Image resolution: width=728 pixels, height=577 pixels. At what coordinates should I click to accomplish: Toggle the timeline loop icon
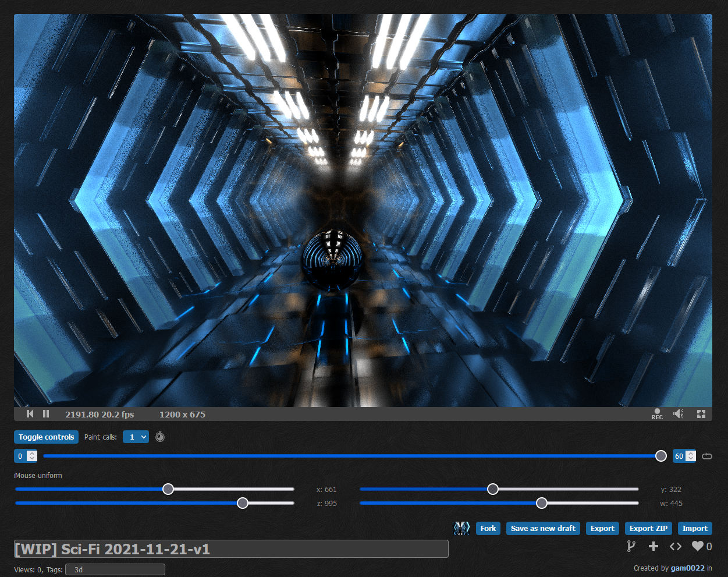(x=707, y=456)
